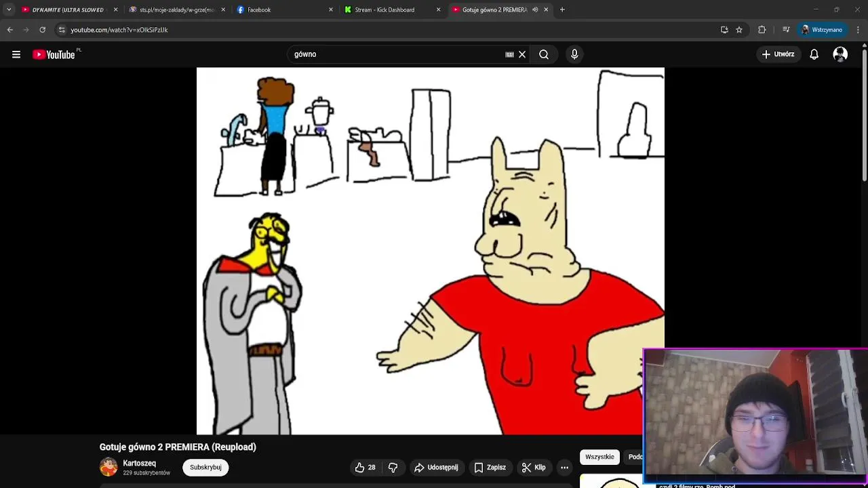Mute the playing tab speaker icon

(535, 9)
